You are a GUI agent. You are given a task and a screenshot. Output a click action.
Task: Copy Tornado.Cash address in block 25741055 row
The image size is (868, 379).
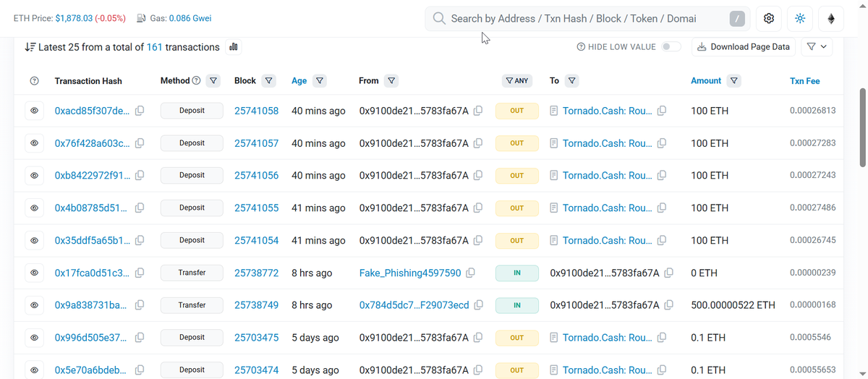[x=661, y=208]
